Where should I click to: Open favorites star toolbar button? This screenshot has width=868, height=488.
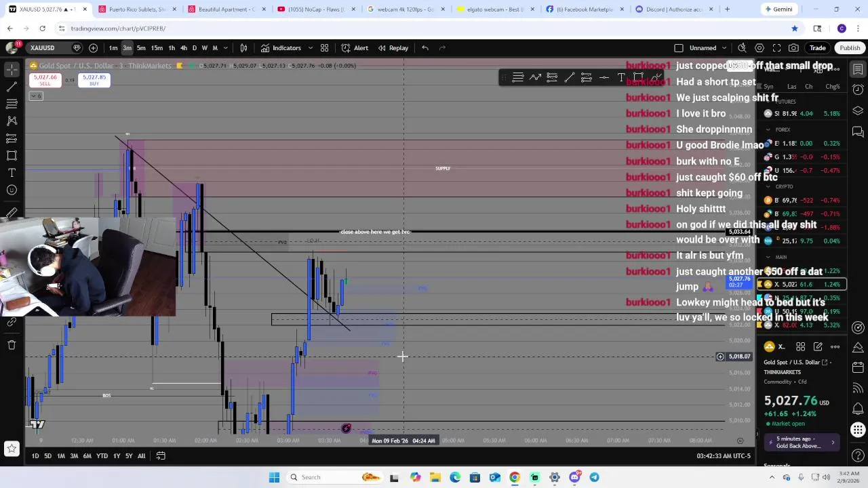click(x=12, y=448)
